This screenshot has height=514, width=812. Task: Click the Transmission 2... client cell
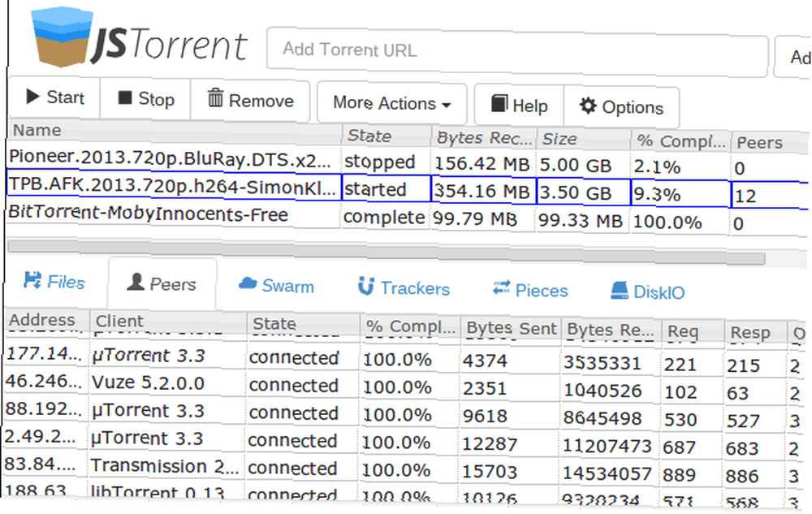[165, 466]
